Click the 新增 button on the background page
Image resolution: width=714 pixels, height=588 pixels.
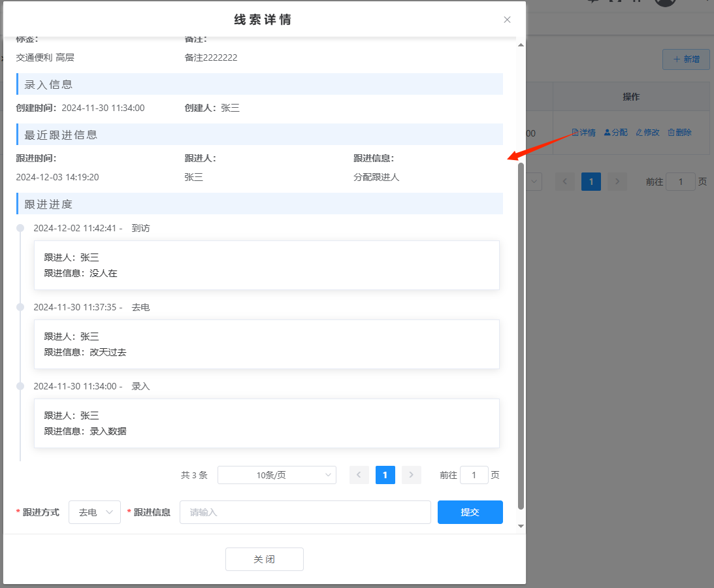686,59
